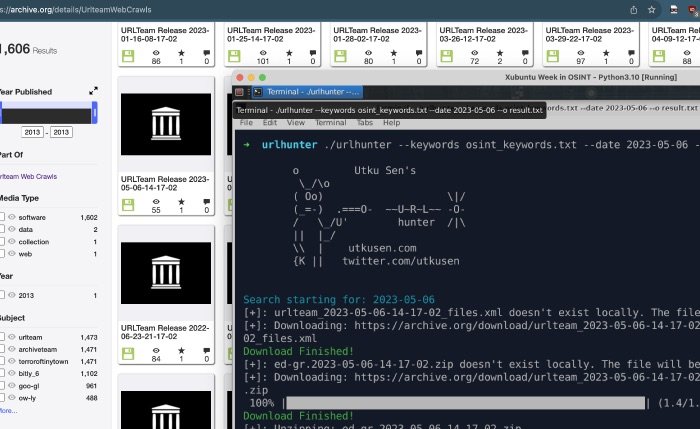This screenshot has width=700, height=429.
Task: Bookmark page with the star icon
Action: (x=651, y=10)
